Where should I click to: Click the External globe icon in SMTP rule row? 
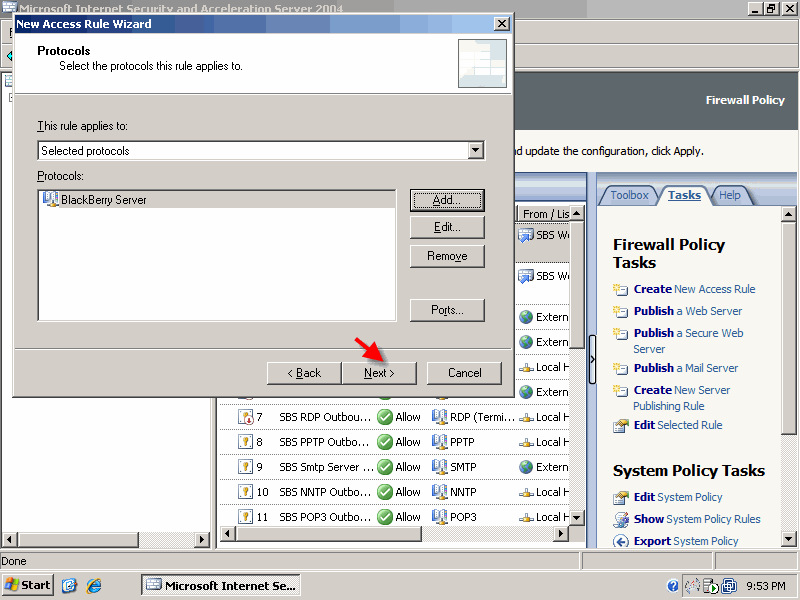(x=526, y=467)
